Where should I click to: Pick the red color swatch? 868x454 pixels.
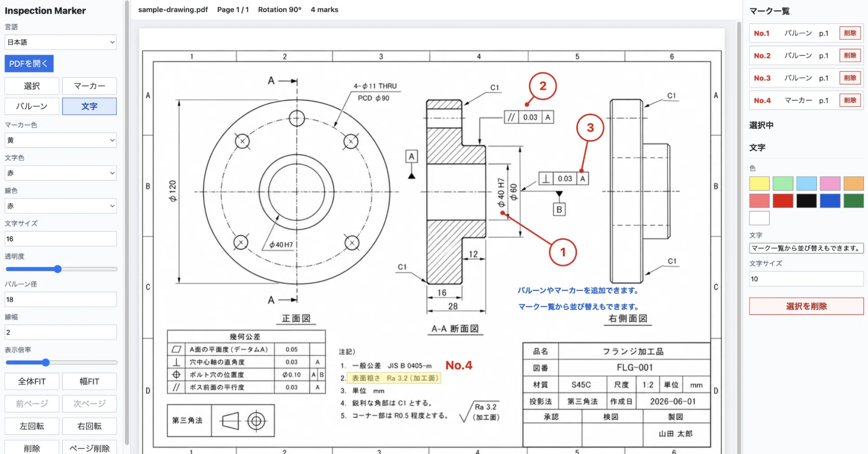click(783, 201)
